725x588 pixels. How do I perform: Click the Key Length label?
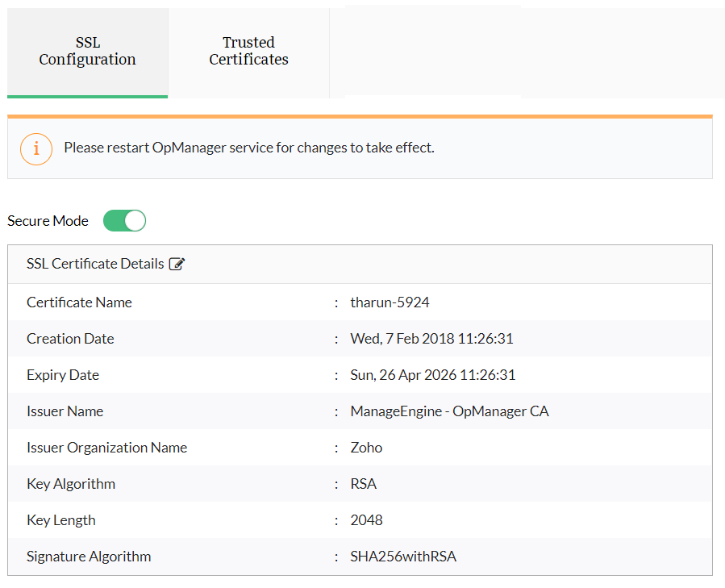(x=61, y=520)
